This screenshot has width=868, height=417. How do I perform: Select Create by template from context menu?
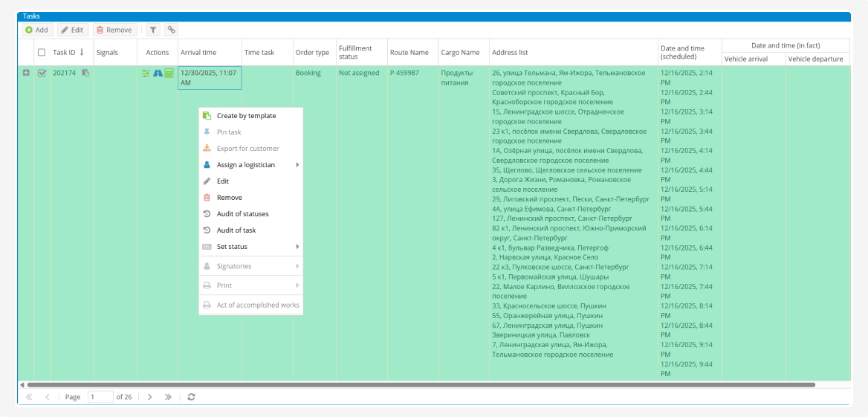pos(246,116)
